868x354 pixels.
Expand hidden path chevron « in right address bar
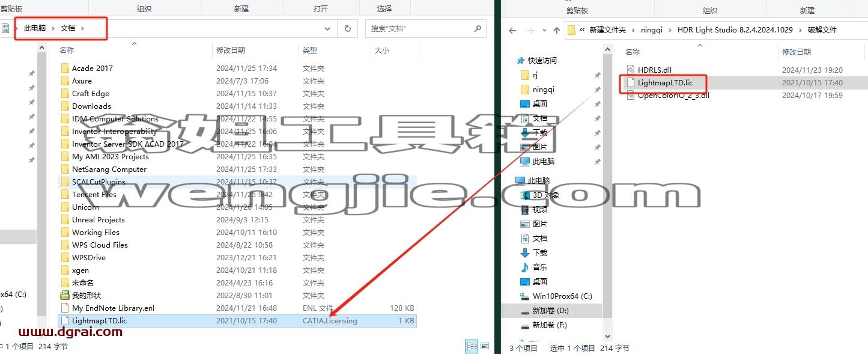tap(582, 30)
